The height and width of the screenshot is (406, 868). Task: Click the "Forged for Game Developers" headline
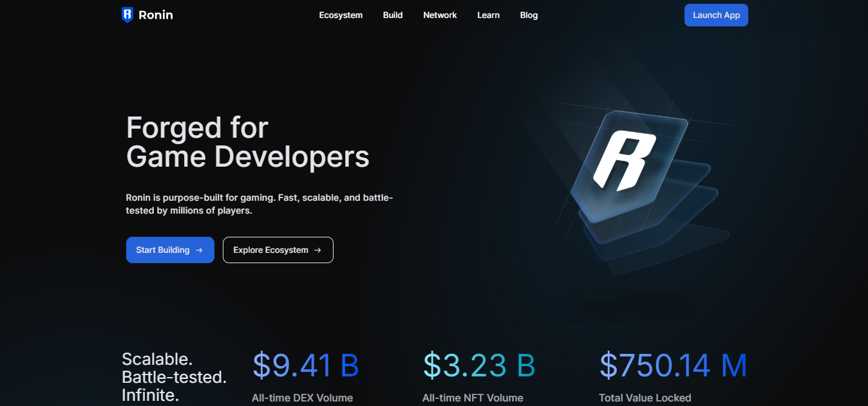click(248, 142)
